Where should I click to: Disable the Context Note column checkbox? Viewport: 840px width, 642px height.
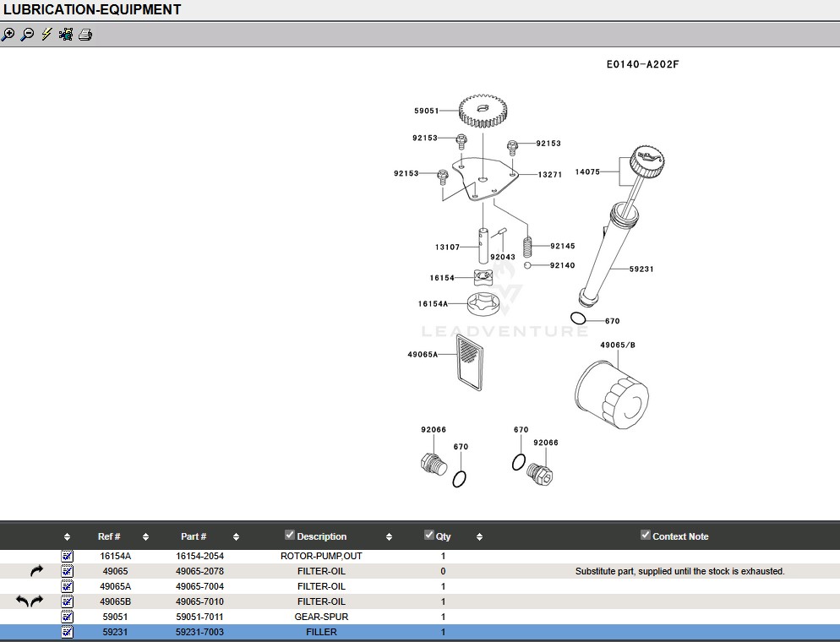pos(646,535)
